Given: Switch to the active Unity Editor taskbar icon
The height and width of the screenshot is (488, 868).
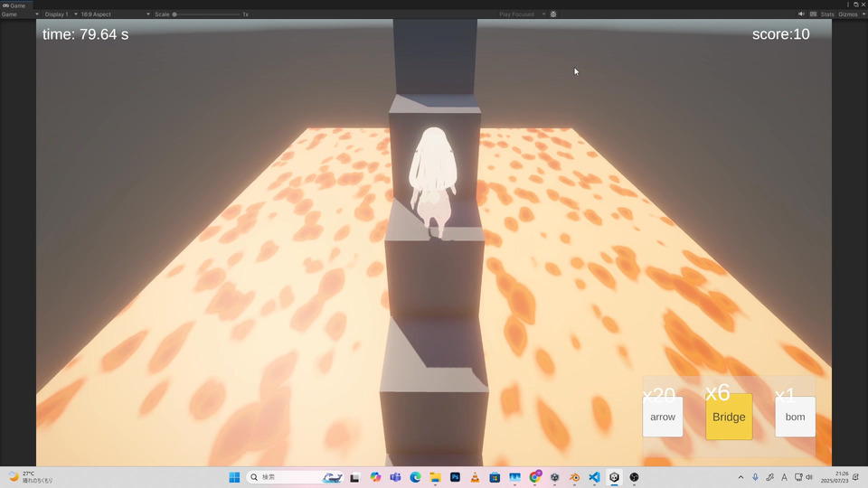Looking at the screenshot, I should [615, 477].
